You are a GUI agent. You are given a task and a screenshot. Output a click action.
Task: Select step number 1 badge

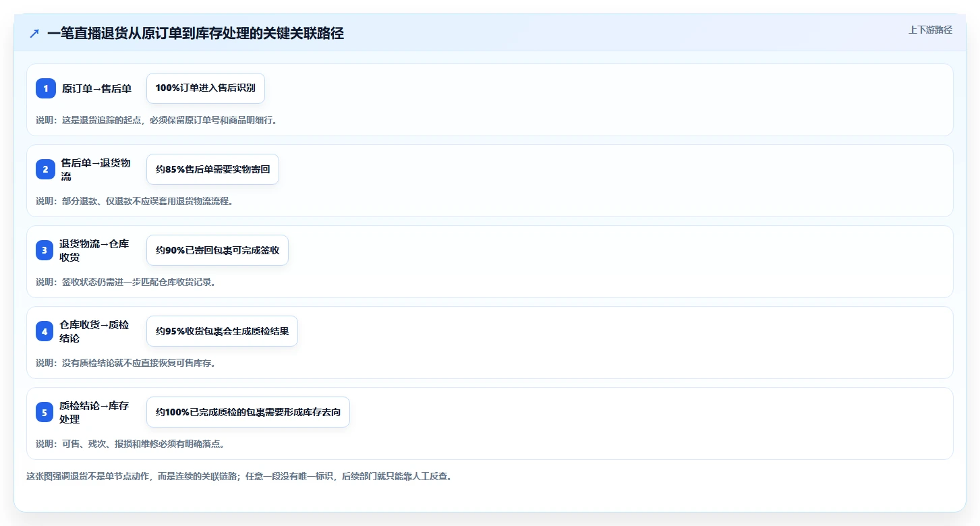point(46,88)
